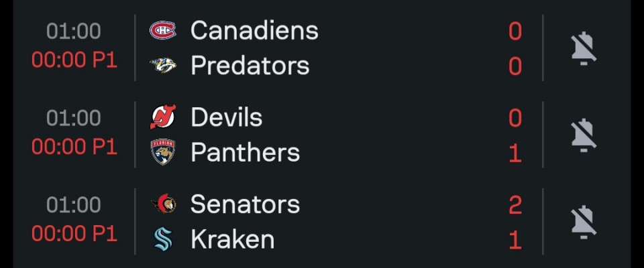Open the Predators team name link

(x=250, y=66)
